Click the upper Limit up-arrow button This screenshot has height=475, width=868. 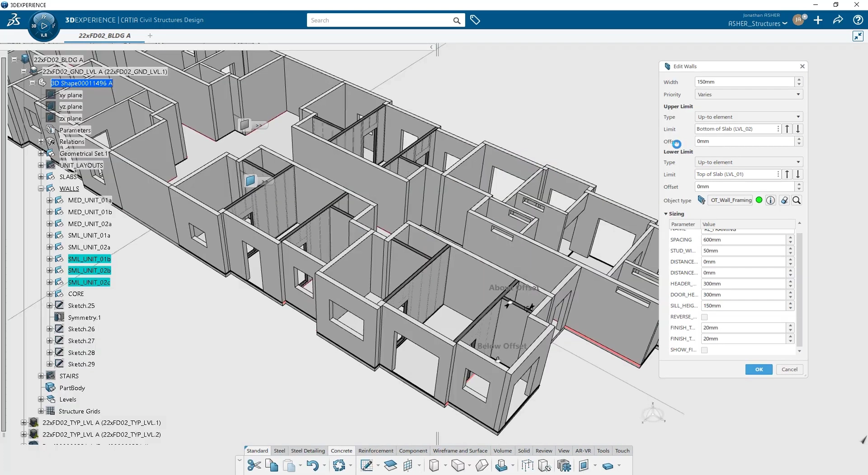(788, 129)
